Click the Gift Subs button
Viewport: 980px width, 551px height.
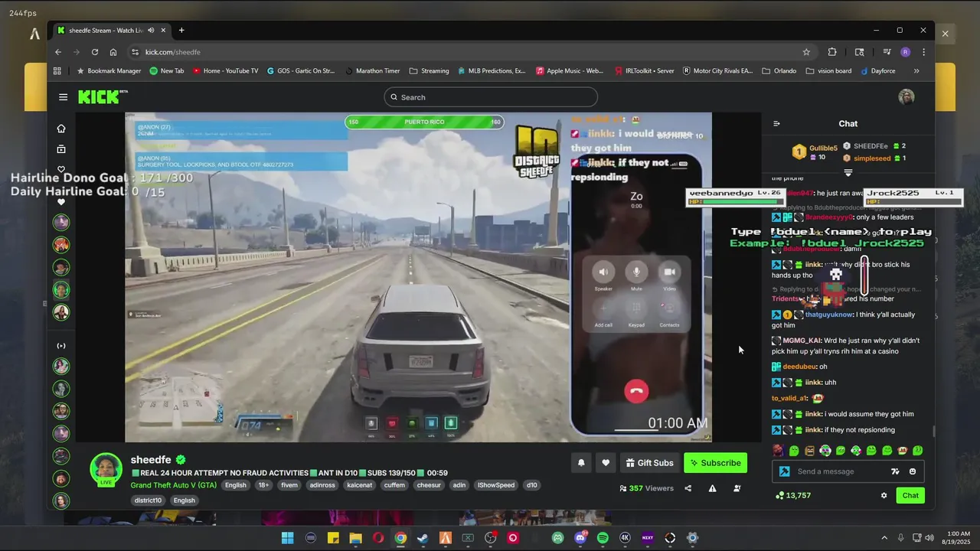point(649,462)
